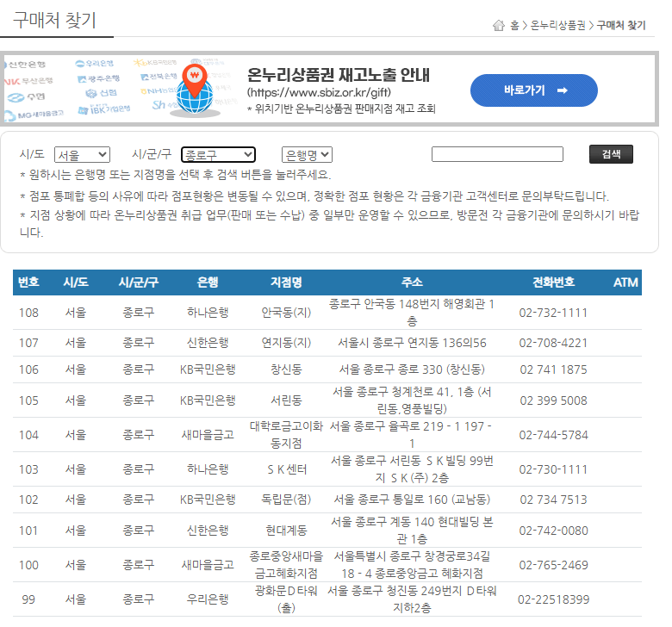
Task: Click the 바로가기 banner button
Action: click(534, 90)
